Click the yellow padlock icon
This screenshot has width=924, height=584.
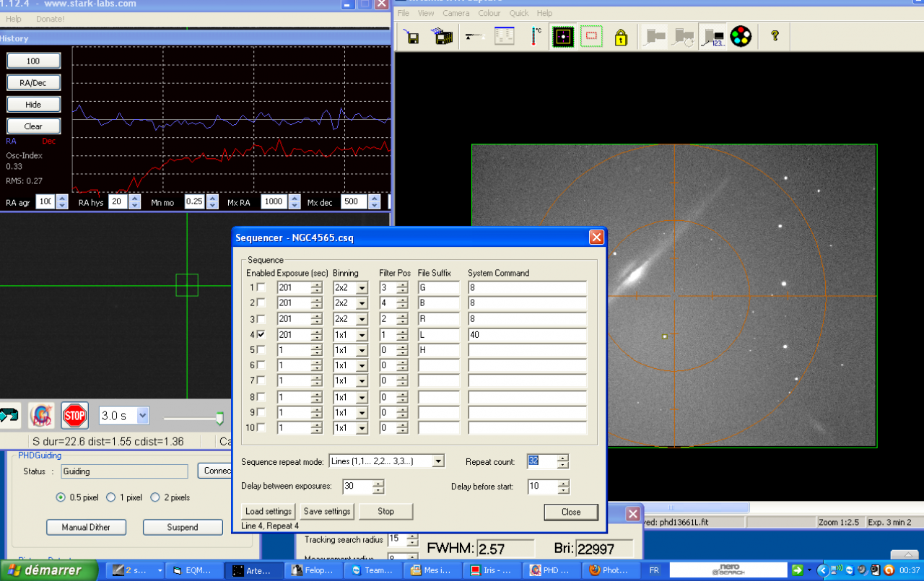point(621,36)
